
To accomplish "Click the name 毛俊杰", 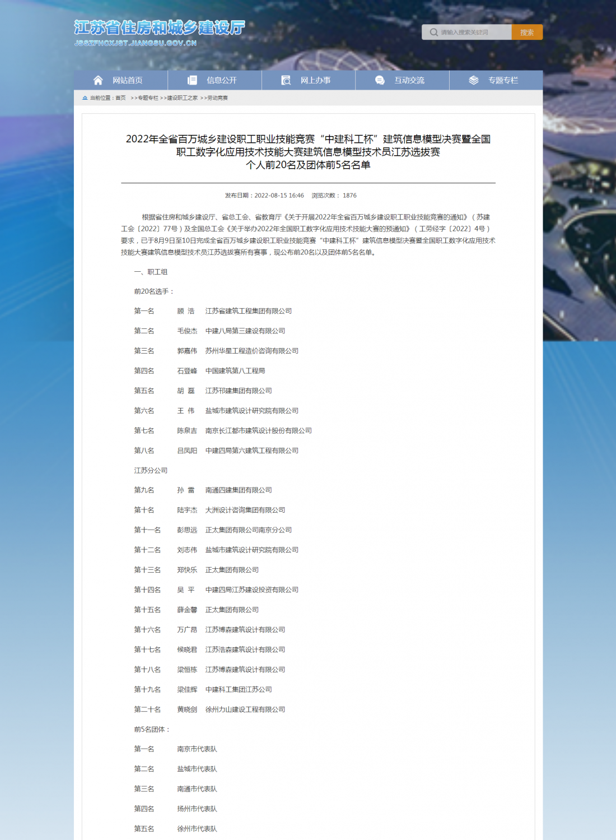I will pyautogui.click(x=187, y=331).
